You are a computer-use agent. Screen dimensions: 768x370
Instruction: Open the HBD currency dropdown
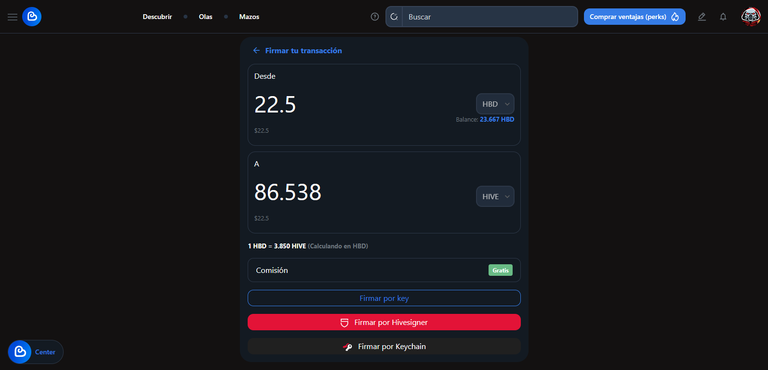click(495, 104)
